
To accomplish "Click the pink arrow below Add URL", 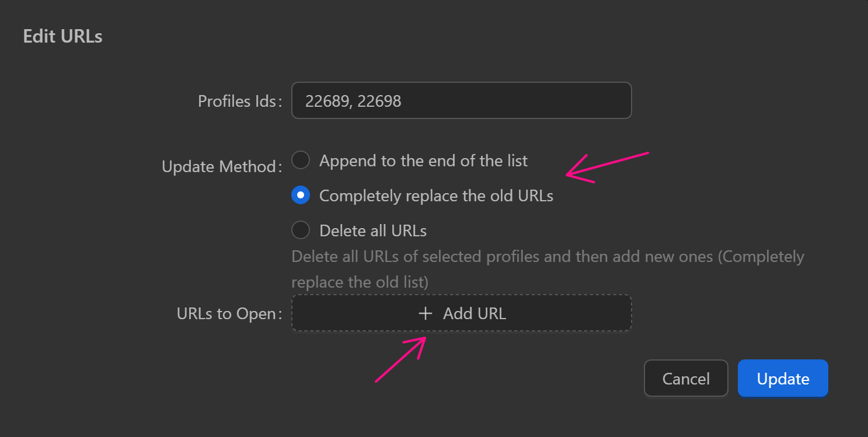I will pos(401,360).
